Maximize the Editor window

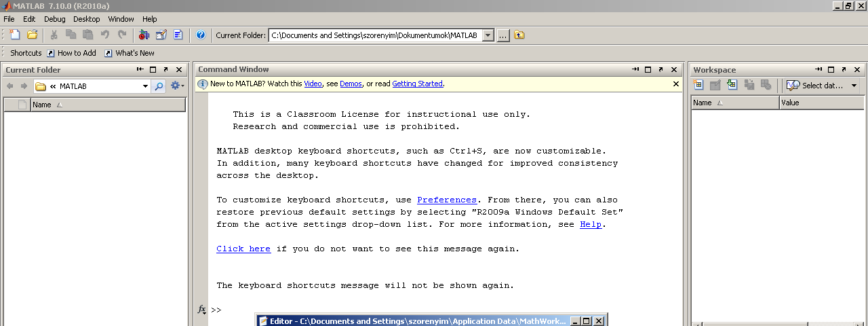coord(587,321)
